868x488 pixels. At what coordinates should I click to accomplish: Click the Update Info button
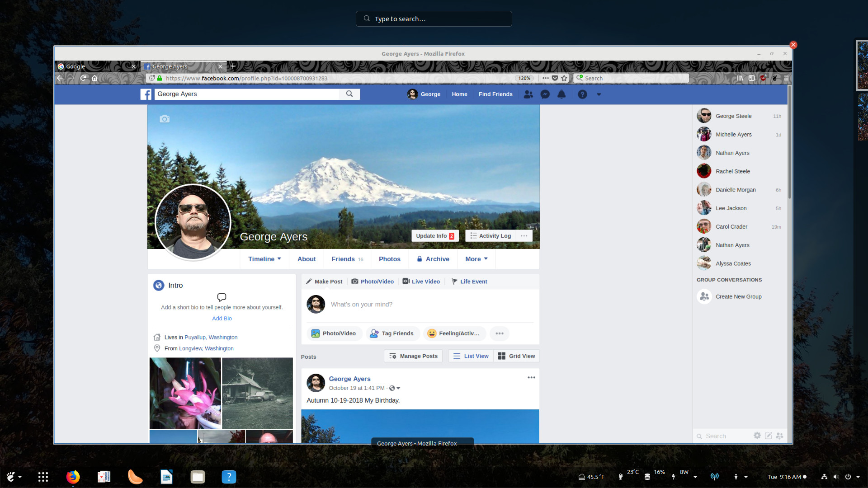(x=435, y=236)
